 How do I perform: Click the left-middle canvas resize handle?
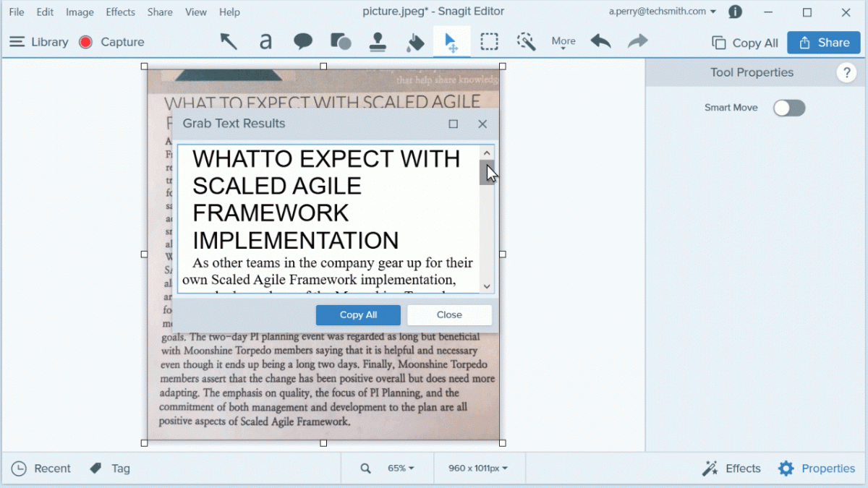click(144, 254)
